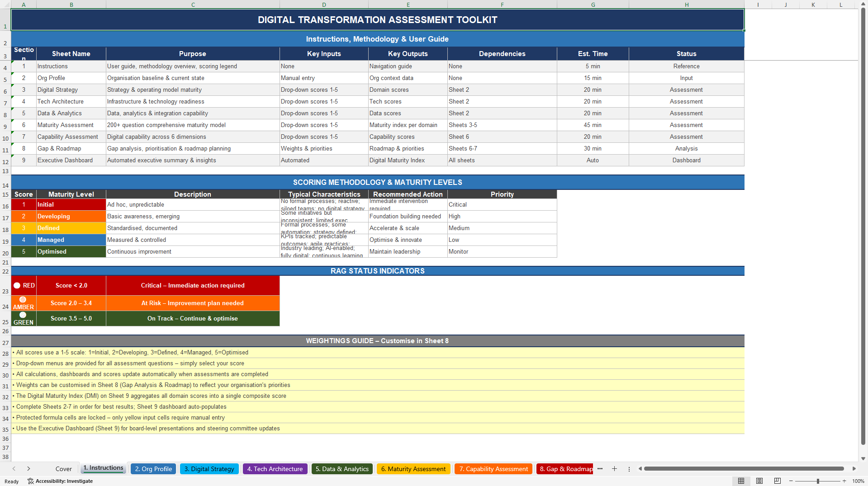Click vertical scroll down arrow
The height and width of the screenshot is (486, 868).
[863, 458]
